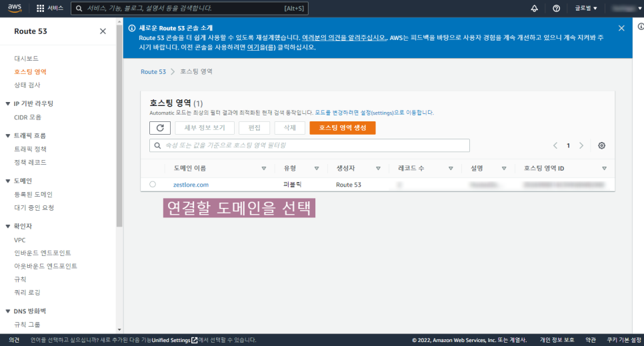Open 등록된 도메인 in the sidebar
The height and width of the screenshot is (346, 644).
(x=33, y=195)
